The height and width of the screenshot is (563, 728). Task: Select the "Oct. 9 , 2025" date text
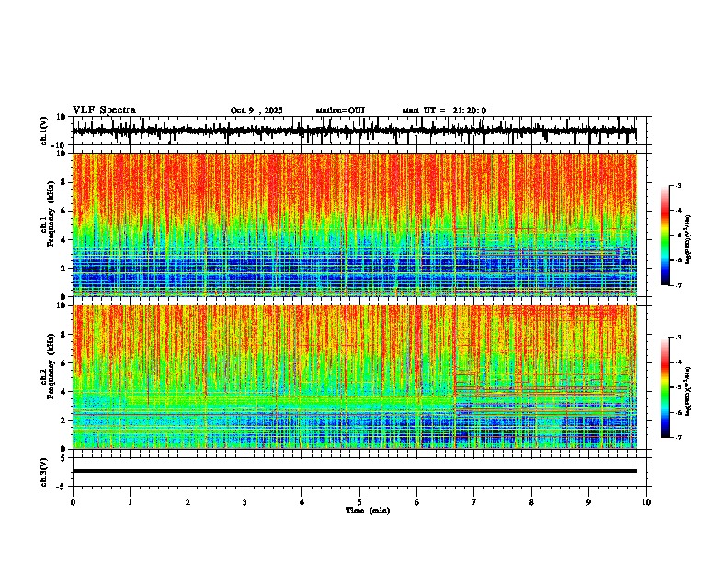click(256, 110)
